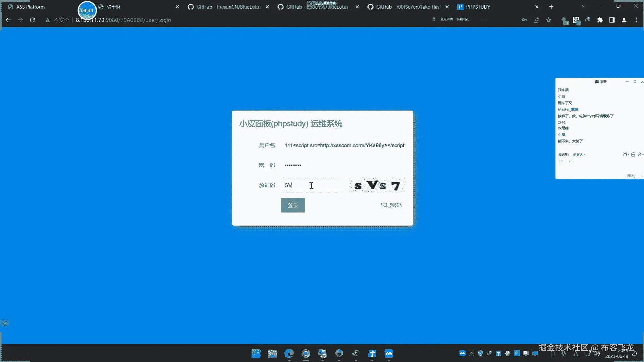Click the gray login button
The width and height of the screenshot is (644, 362).
click(x=293, y=205)
